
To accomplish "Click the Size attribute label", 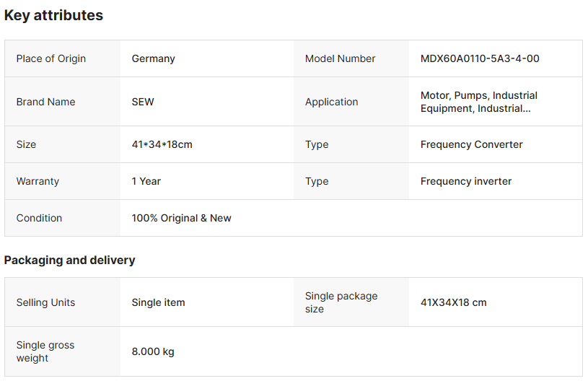I will pyautogui.click(x=26, y=144).
